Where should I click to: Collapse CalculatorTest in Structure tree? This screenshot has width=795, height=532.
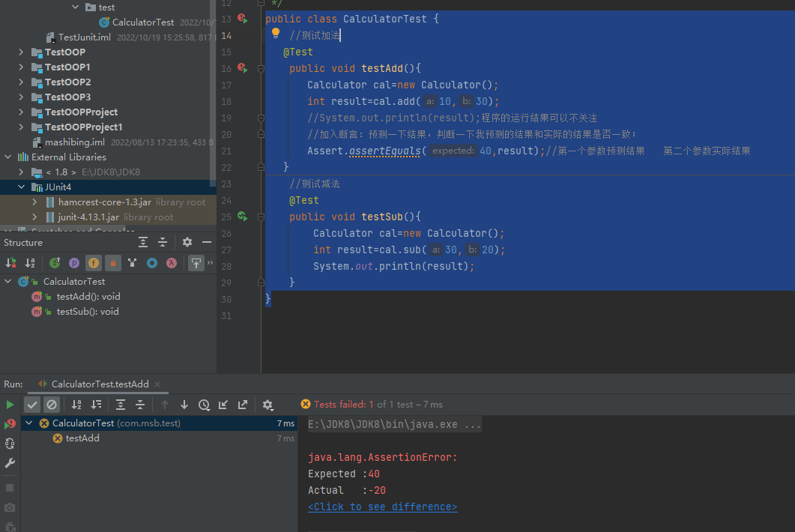click(x=8, y=281)
